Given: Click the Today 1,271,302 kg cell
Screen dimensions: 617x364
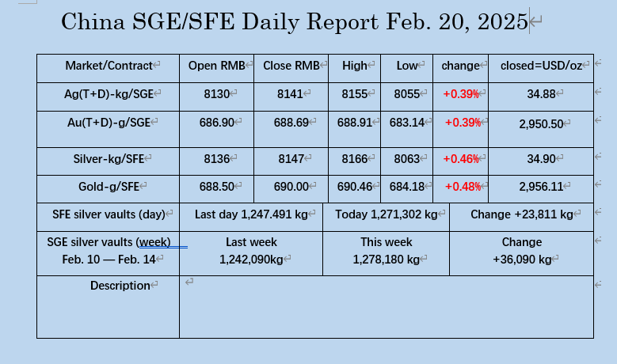Looking at the screenshot, I should tap(386, 218).
